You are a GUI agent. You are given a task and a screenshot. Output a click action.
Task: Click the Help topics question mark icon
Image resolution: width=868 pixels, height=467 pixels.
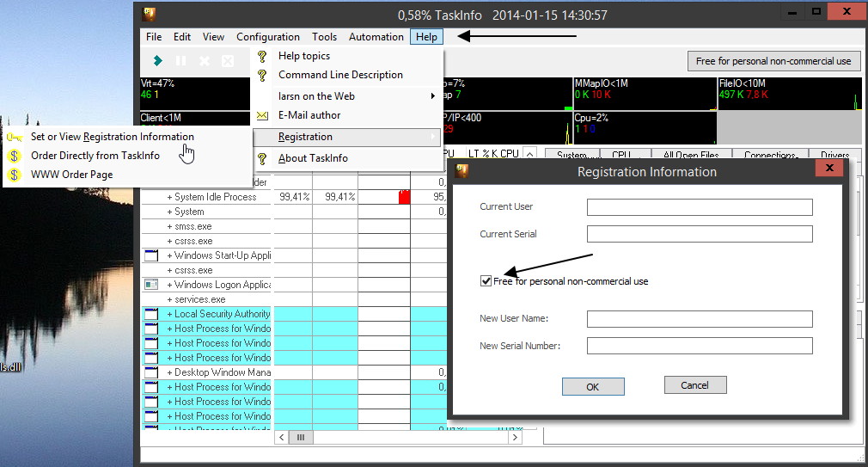[x=262, y=56]
